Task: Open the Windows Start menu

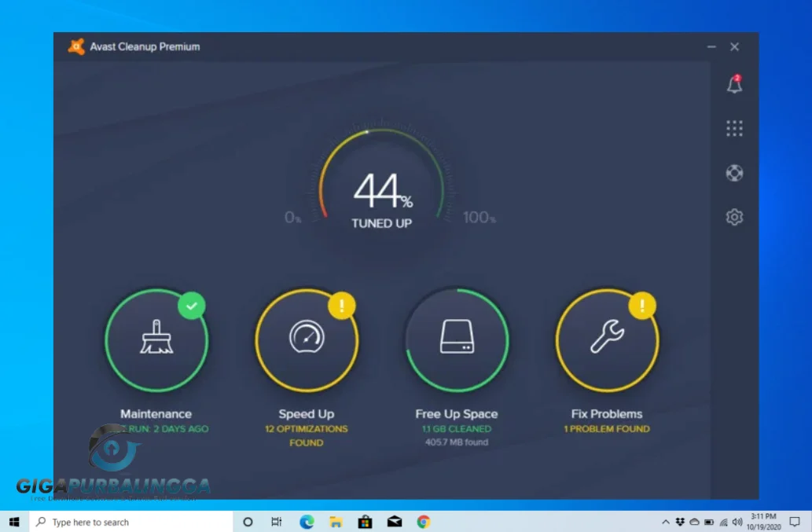Action: 14,522
